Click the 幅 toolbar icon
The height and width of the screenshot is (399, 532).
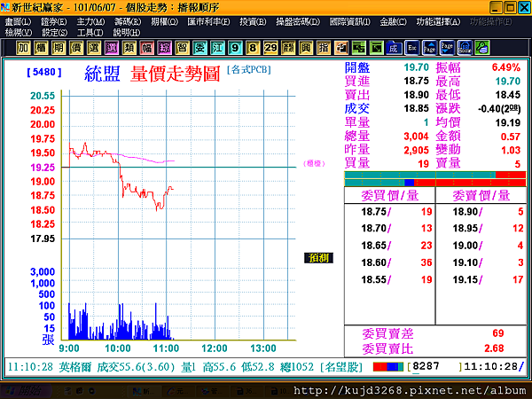click(146, 48)
